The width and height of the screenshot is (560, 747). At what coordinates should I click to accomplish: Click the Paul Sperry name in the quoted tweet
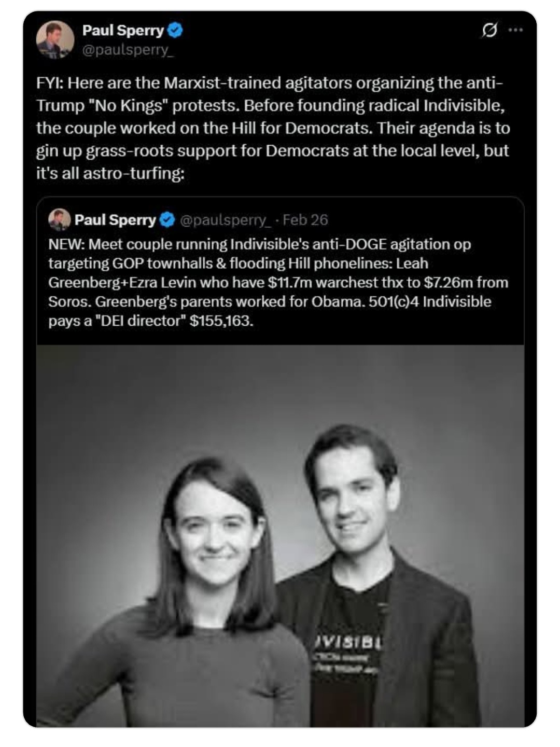[115, 220]
